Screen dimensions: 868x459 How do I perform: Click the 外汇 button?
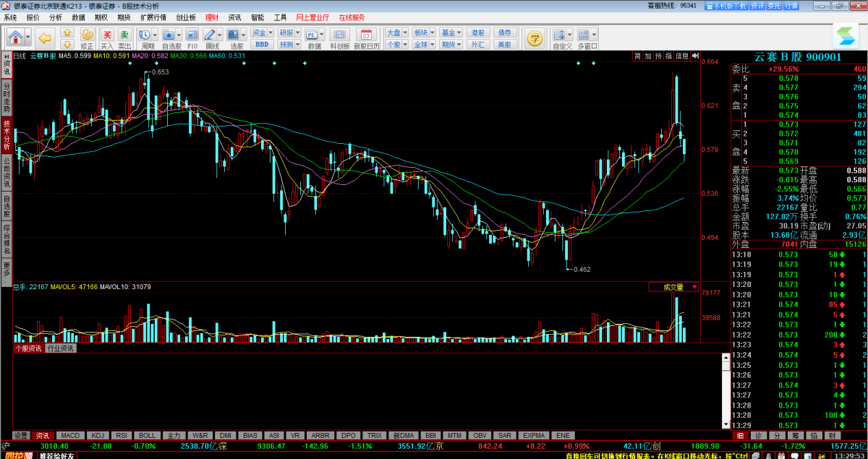tap(477, 44)
